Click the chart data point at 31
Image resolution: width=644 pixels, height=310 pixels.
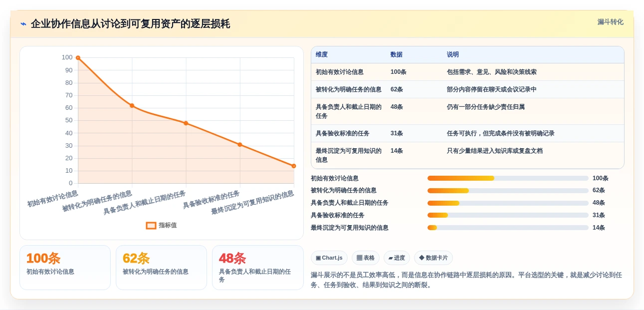coord(240,144)
